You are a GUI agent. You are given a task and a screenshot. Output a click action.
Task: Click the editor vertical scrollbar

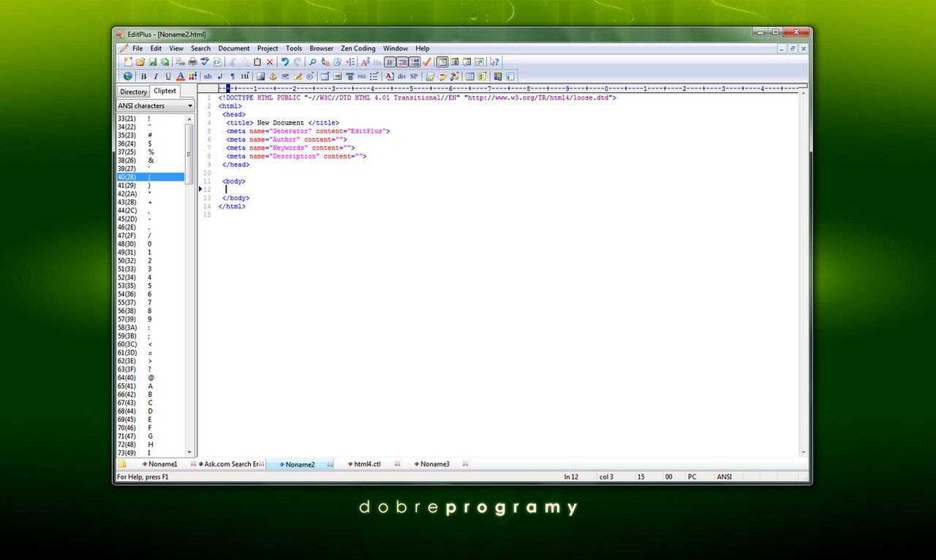pyautogui.click(x=804, y=274)
